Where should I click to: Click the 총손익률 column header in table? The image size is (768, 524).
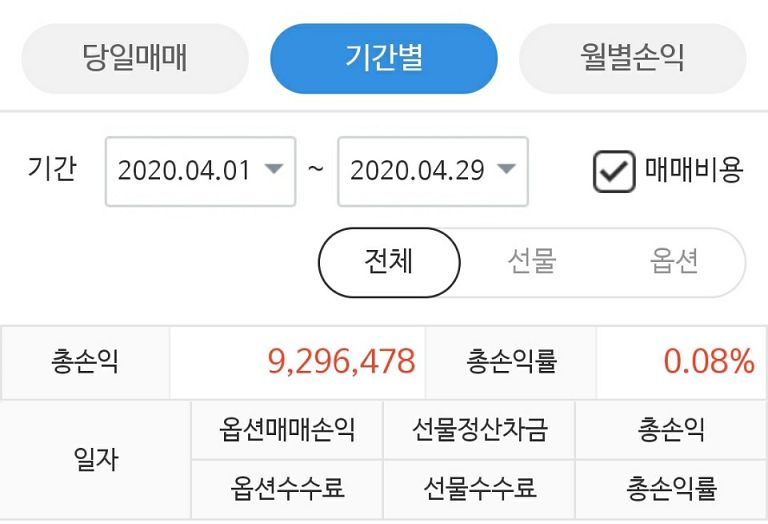pos(671,488)
